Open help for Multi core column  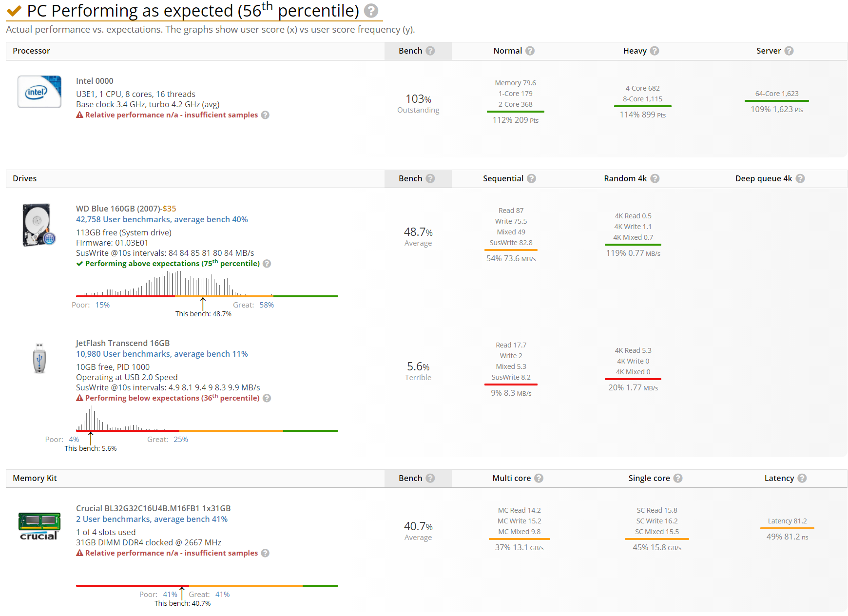[539, 478]
